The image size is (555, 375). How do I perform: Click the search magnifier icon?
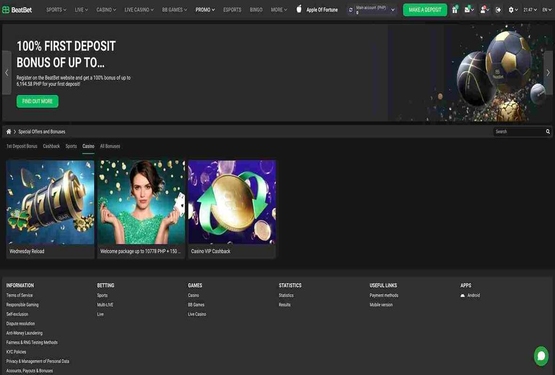click(x=548, y=131)
